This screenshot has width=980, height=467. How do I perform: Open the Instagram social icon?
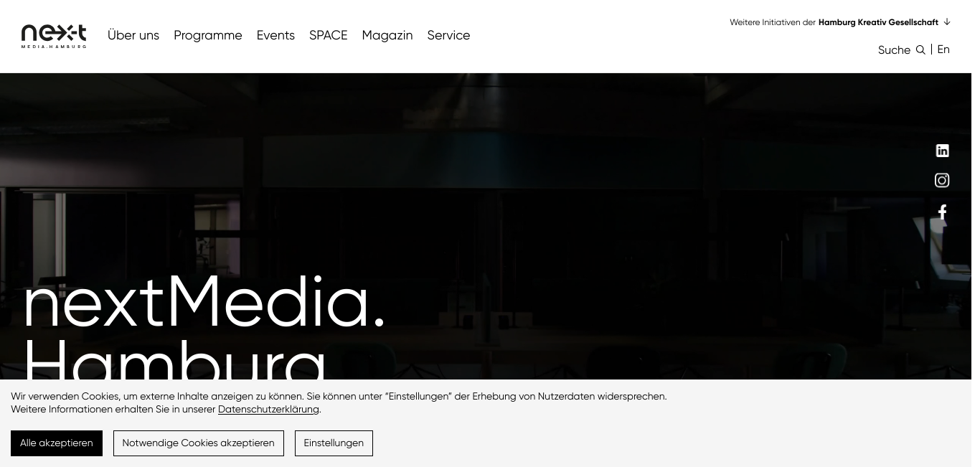point(942,180)
